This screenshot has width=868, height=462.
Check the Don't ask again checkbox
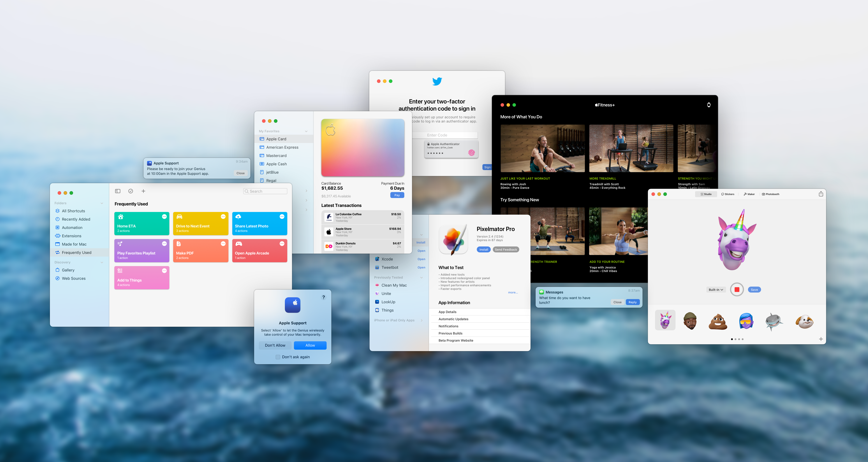click(x=278, y=357)
